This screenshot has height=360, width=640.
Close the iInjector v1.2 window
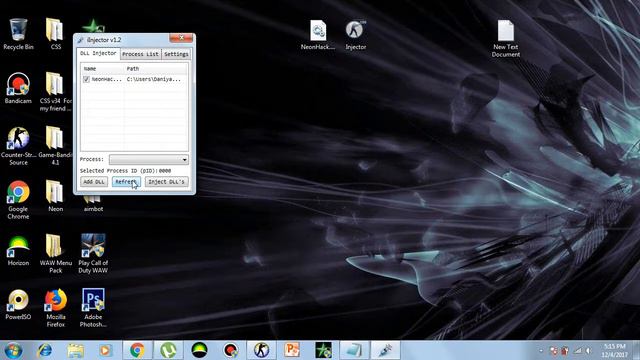coord(181,38)
